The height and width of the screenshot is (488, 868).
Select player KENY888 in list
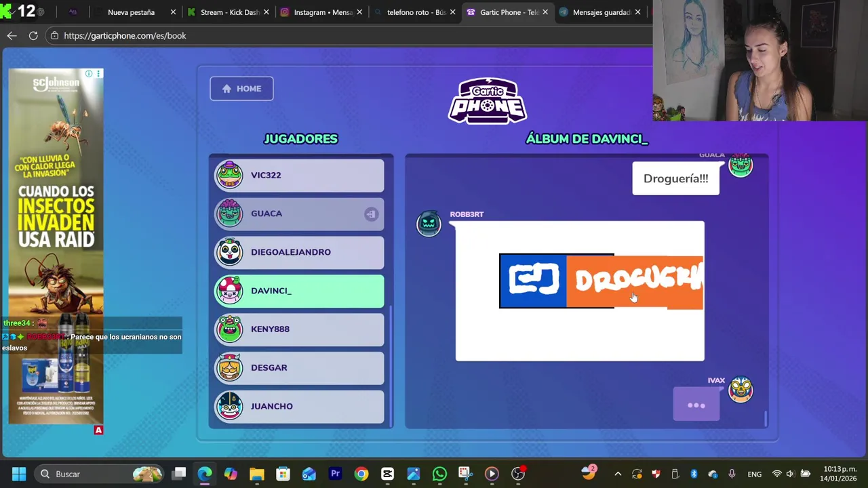tap(299, 329)
